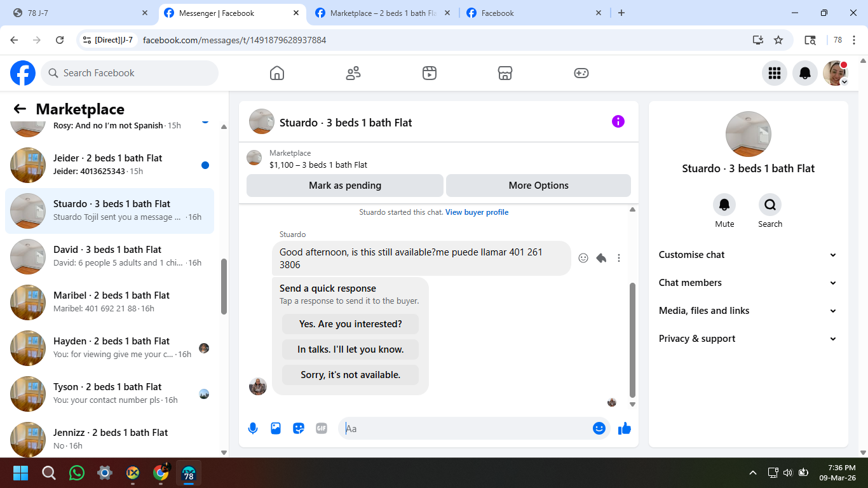Image resolution: width=868 pixels, height=488 pixels.
Task: Click the Search Facebook field
Action: coord(130,73)
